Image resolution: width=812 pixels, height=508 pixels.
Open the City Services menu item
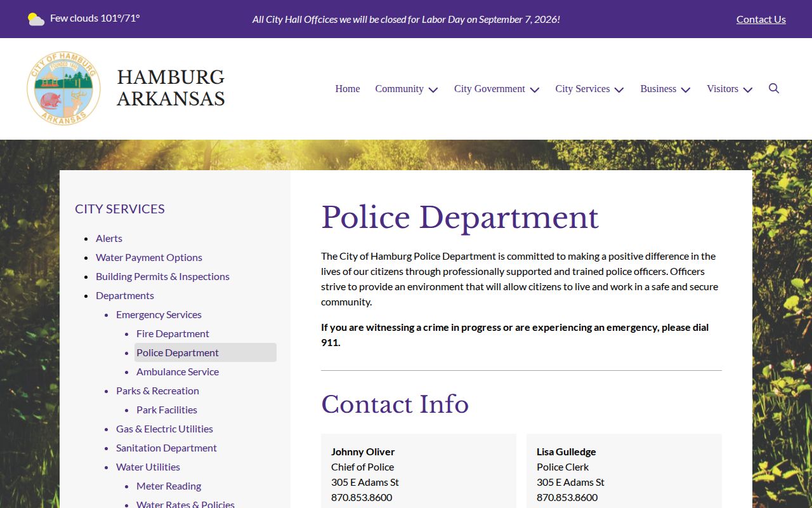582,89
